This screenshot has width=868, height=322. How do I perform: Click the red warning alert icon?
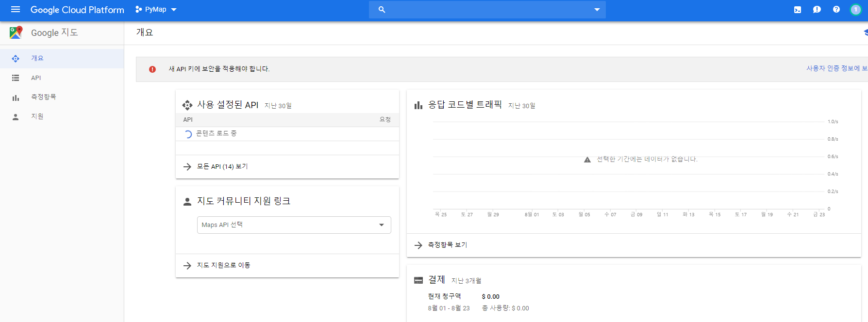[x=152, y=69]
